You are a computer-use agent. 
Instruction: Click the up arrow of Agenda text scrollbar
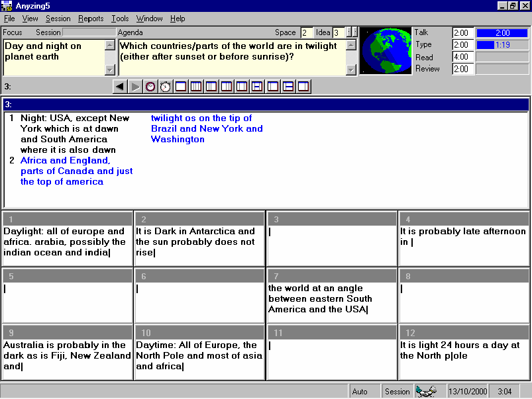pos(351,45)
